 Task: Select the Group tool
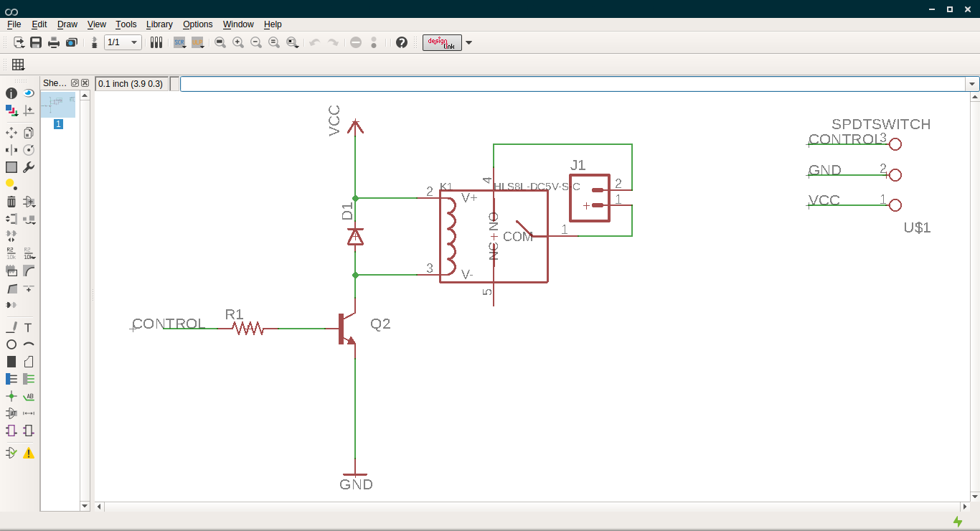point(11,167)
